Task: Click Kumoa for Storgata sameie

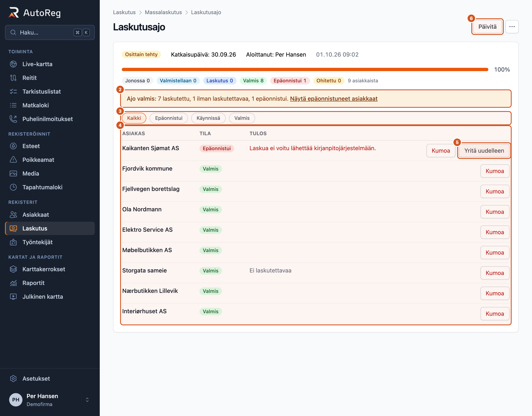Action: [x=495, y=273]
